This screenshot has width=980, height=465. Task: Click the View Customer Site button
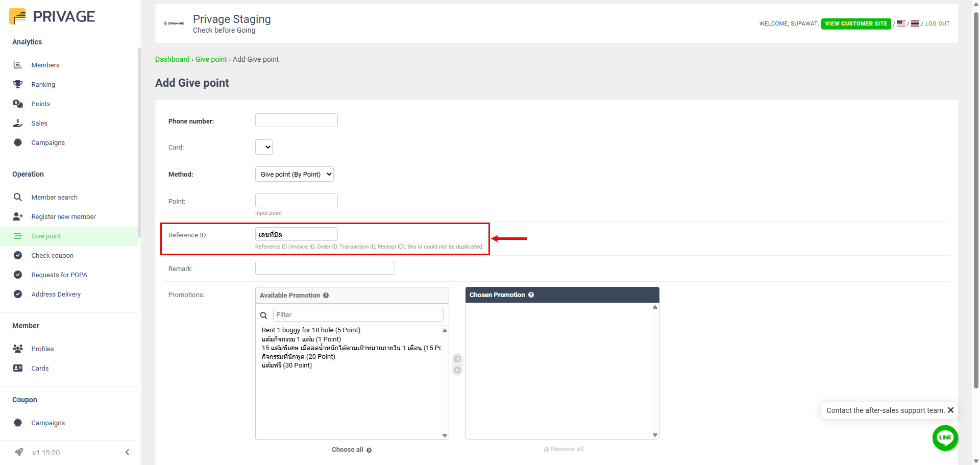856,23
